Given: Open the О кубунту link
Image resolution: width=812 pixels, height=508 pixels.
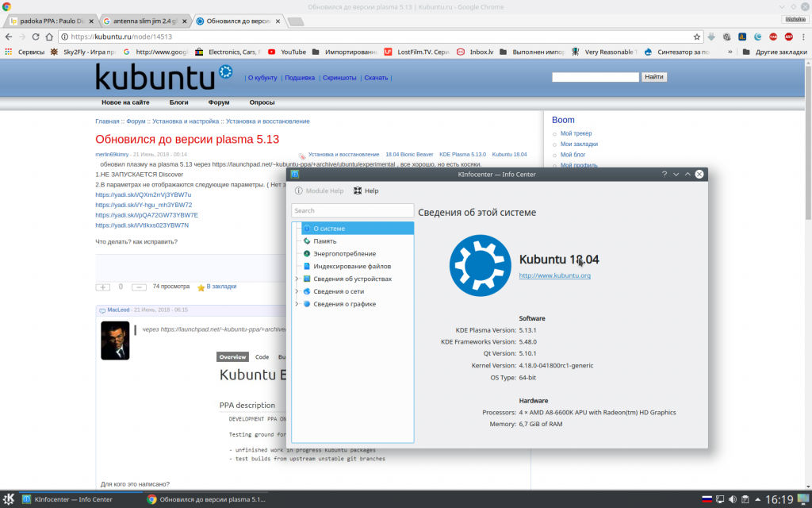Looking at the screenshot, I should coord(262,78).
